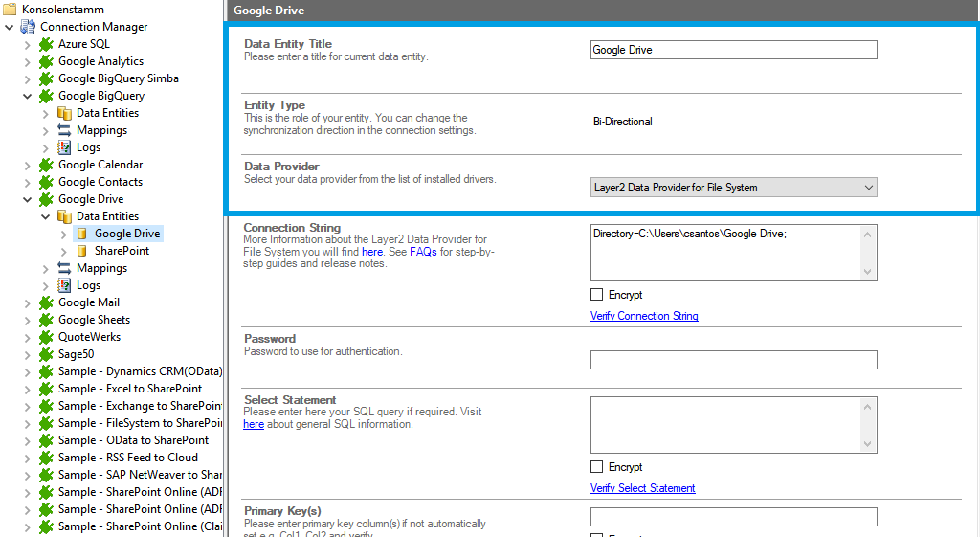The height and width of the screenshot is (537, 980).
Task: Click Verify Connection String link
Action: [x=644, y=316]
